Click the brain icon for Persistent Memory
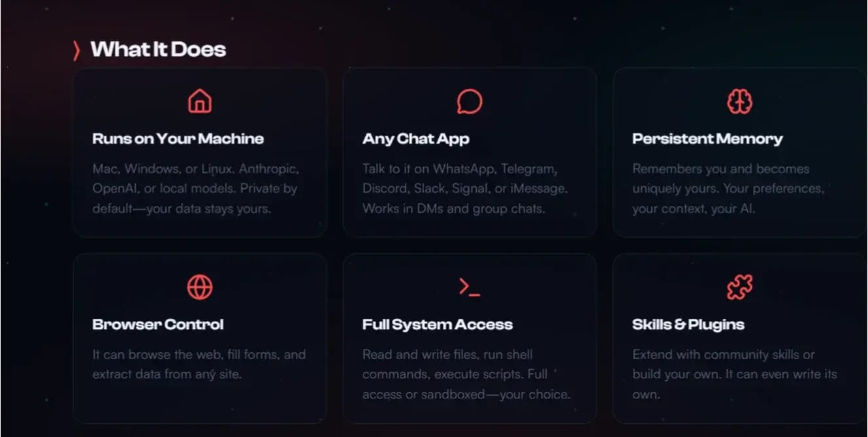This screenshot has width=868, height=437. coord(739,101)
